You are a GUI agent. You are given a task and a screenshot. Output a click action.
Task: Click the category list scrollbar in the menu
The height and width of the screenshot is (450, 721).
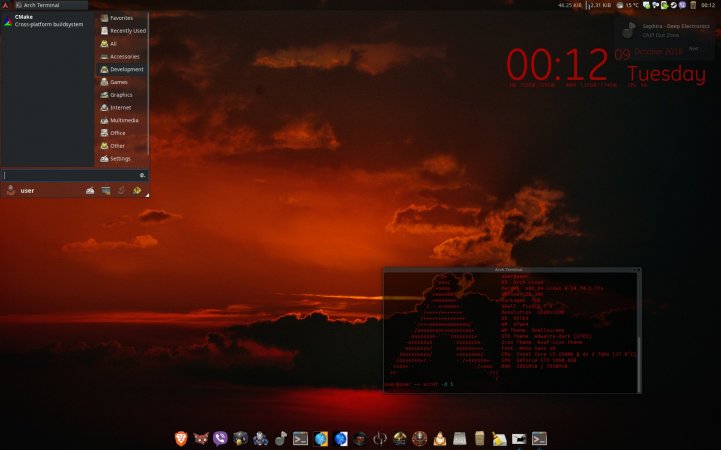tap(148, 84)
